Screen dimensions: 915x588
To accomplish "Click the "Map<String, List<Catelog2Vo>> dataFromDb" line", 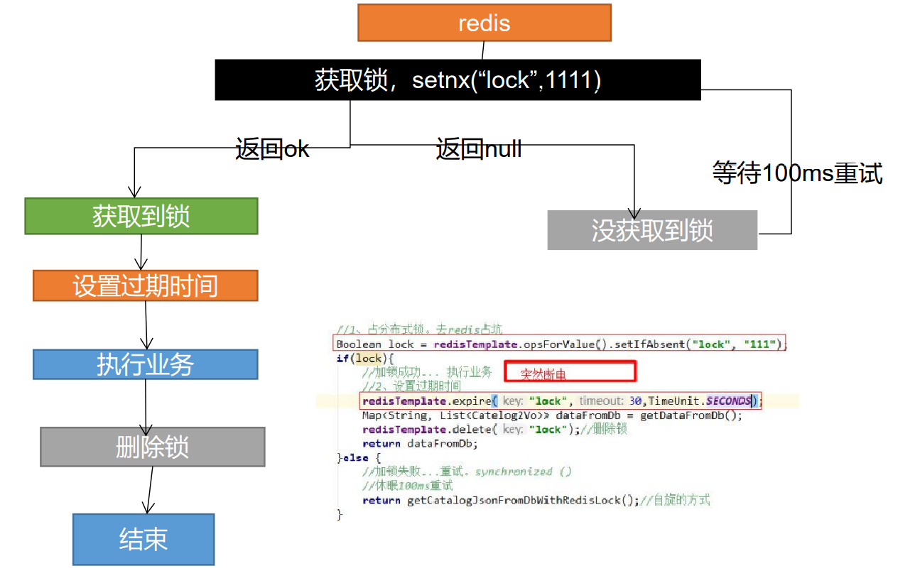I will (552, 415).
